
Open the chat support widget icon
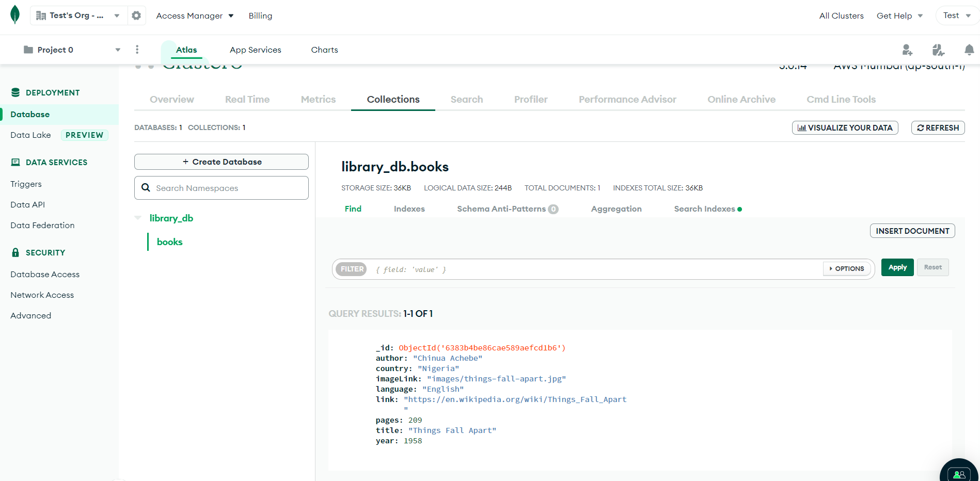coord(959,474)
